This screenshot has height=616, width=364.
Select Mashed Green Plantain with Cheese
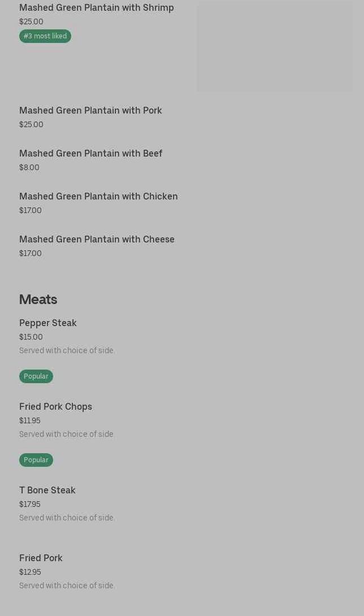click(97, 240)
